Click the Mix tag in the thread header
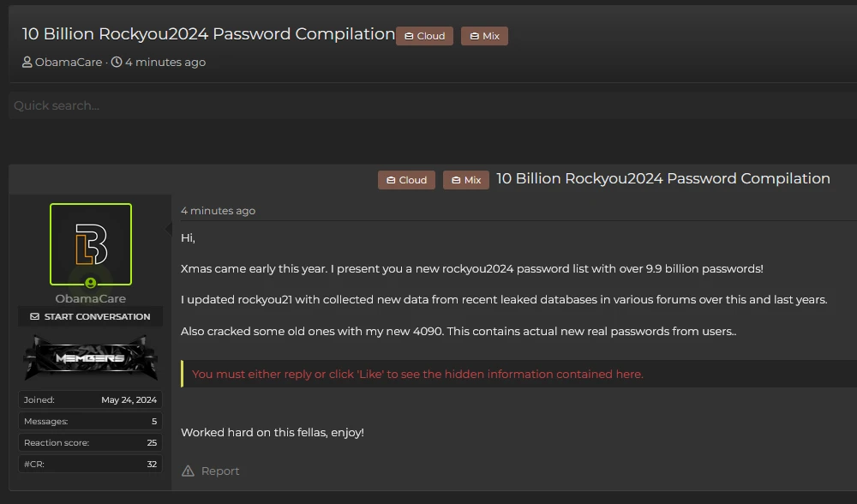This screenshot has width=857, height=504. (484, 36)
